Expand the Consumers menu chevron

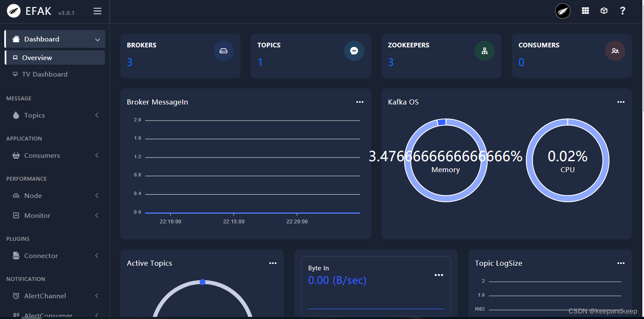click(97, 155)
